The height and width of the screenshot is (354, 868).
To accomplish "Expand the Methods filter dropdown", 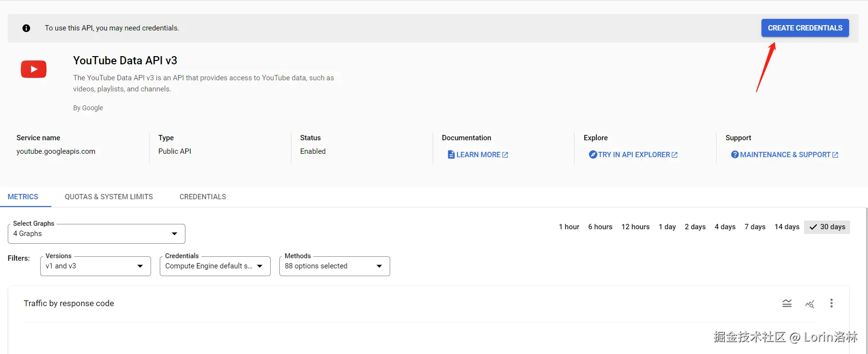I will coord(335,266).
